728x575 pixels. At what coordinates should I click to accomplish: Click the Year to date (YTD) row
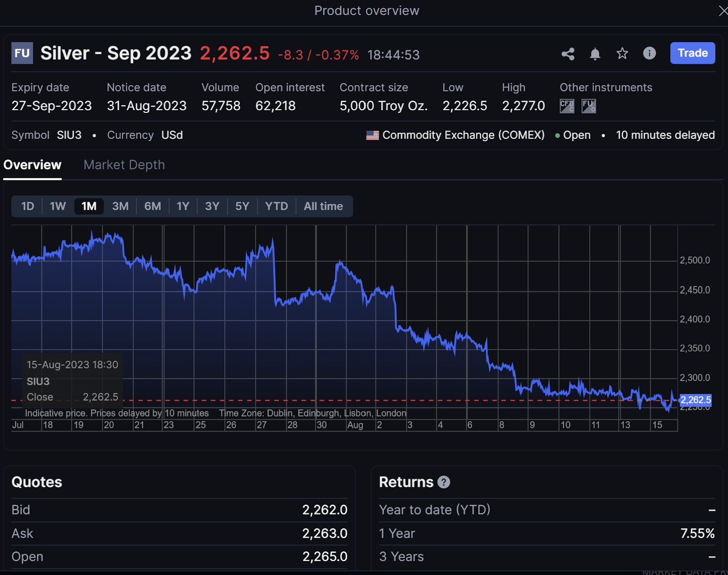547,510
